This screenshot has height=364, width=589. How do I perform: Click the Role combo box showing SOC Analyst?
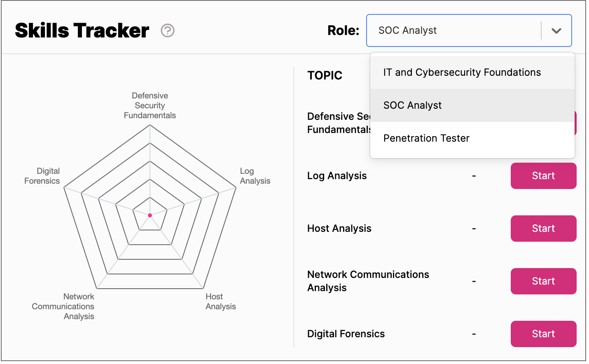pos(453,30)
